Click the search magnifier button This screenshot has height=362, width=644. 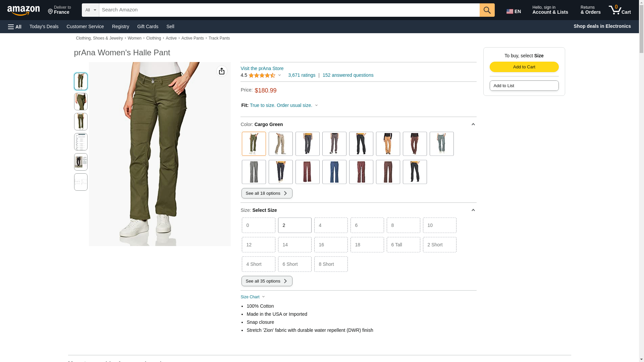click(487, 10)
